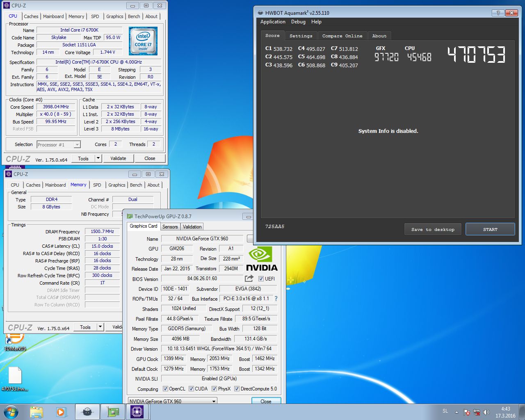Click Validate button in upper CPU-Z
Viewport: 525px width, 420px height.
click(x=118, y=158)
